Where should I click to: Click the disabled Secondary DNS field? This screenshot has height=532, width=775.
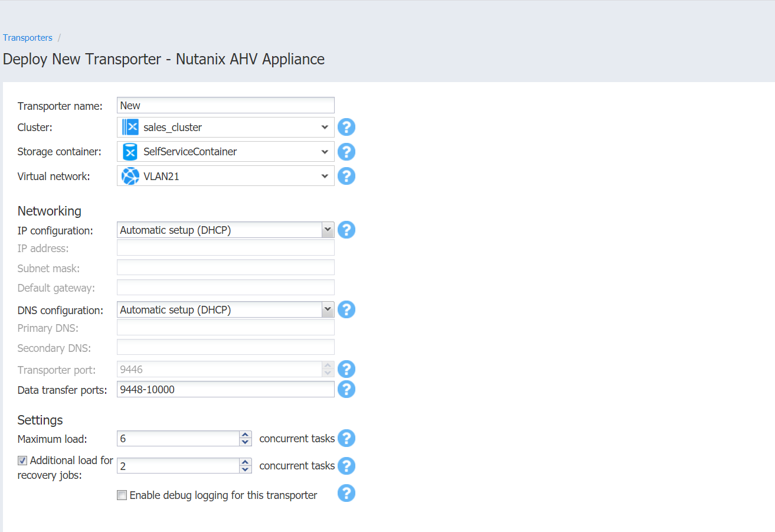click(x=225, y=347)
